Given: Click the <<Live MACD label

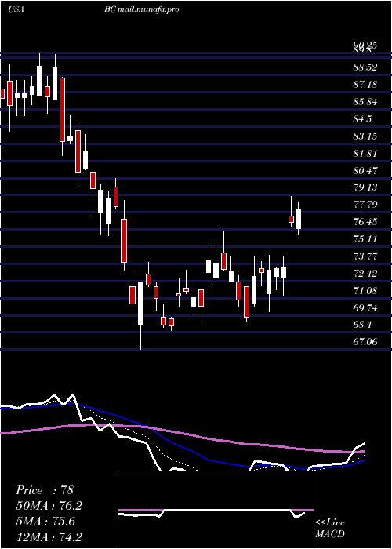Looking at the screenshot, I should [x=330, y=529].
